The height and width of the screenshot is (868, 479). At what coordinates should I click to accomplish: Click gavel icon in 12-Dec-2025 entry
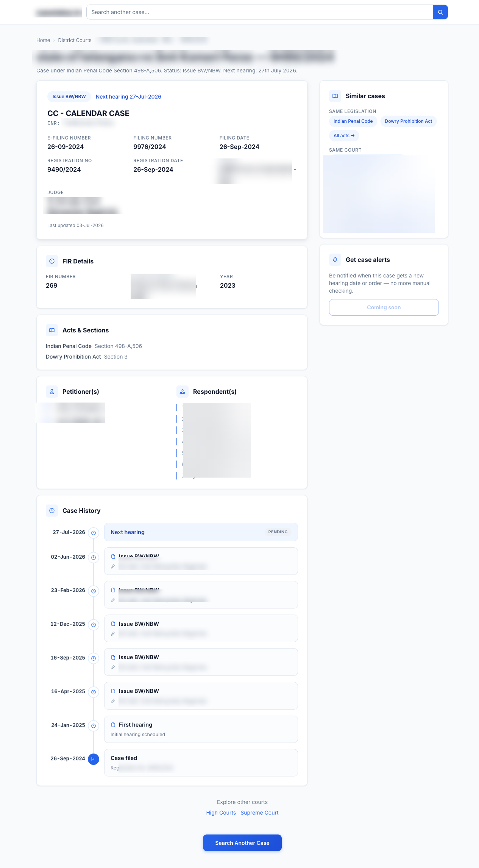coord(113,634)
